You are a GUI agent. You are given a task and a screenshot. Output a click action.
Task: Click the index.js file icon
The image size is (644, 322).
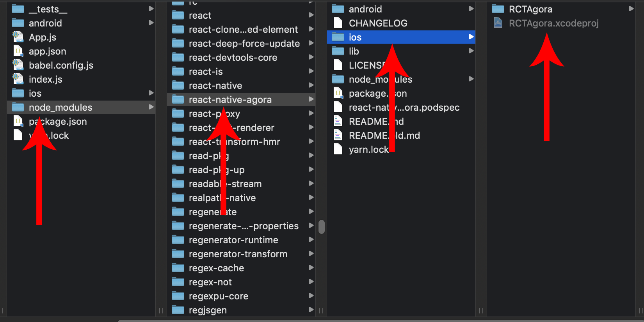click(x=18, y=79)
